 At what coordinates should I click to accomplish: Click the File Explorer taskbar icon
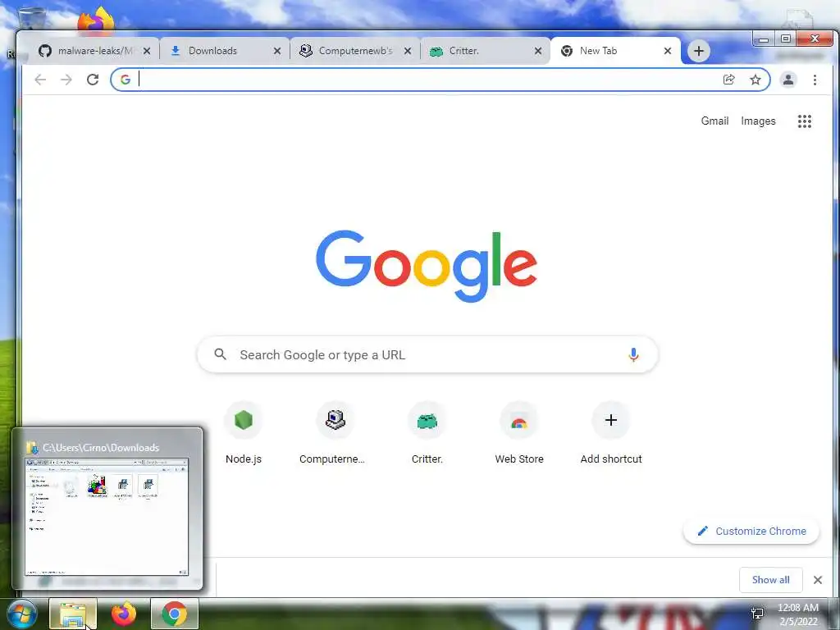pos(73,614)
